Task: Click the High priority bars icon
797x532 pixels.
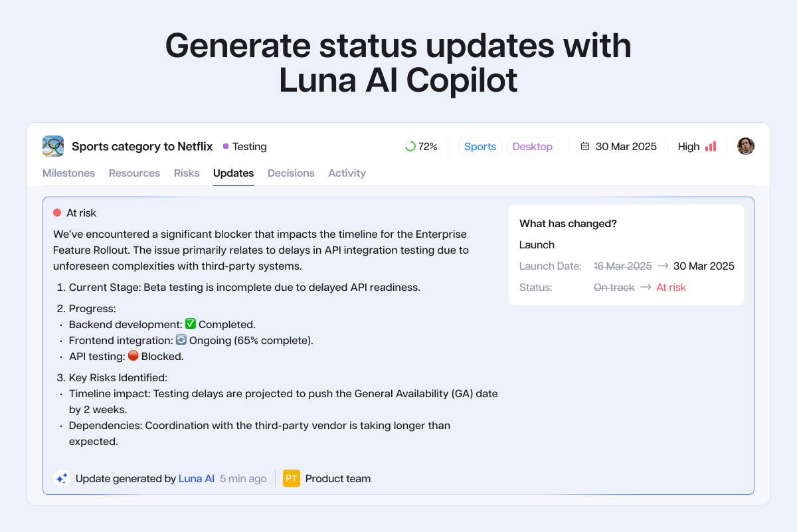Action: tap(711, 147)
